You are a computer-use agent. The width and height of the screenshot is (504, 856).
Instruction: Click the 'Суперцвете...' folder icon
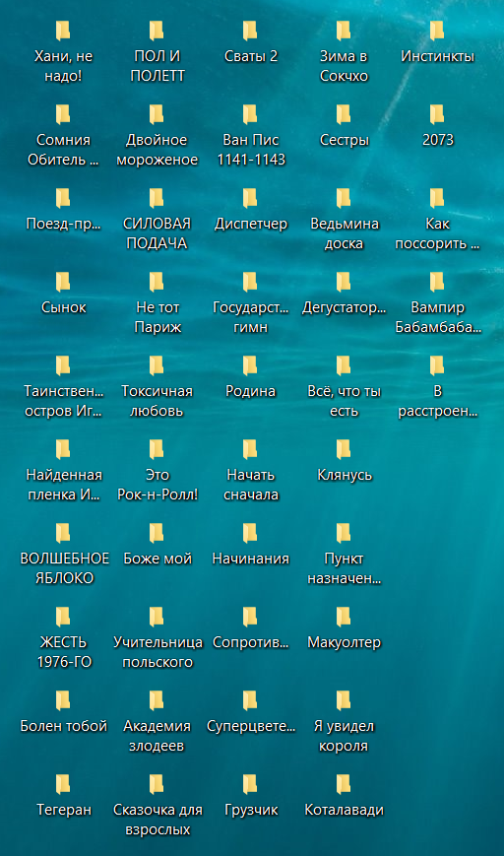[250, 701]
